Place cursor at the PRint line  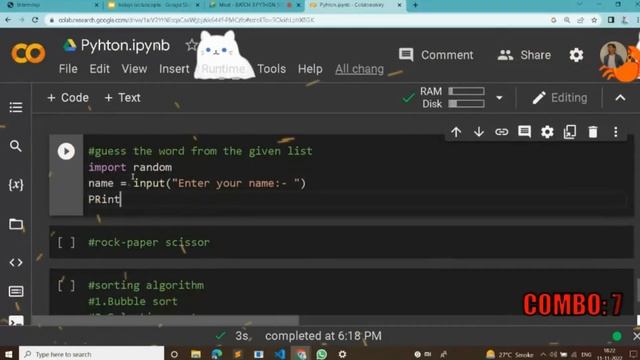(x=104, y=200)
